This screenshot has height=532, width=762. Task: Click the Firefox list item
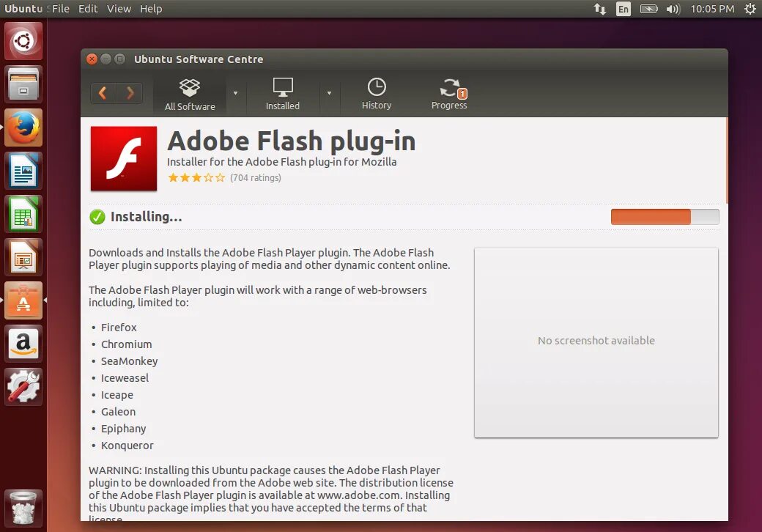[119, 328]
